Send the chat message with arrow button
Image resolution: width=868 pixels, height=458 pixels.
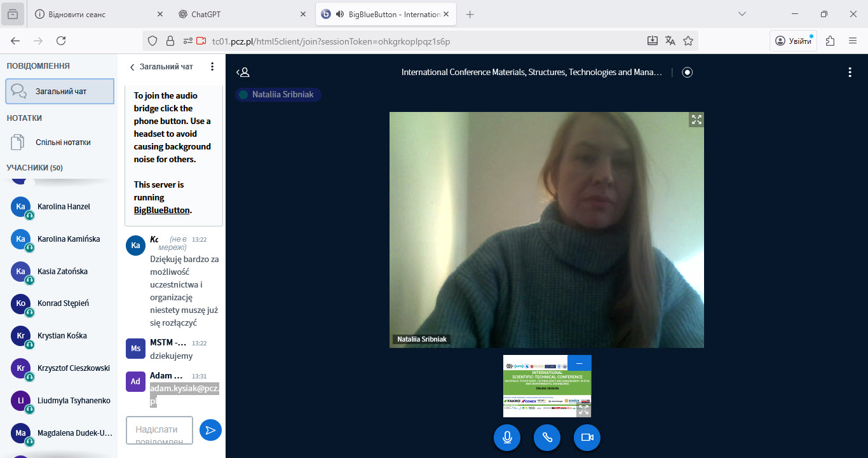click(210, 430)
